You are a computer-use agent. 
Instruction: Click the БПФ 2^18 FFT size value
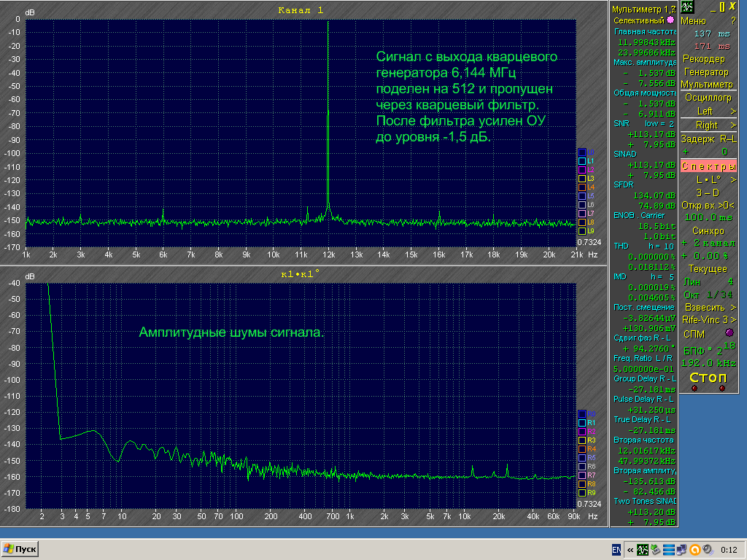coord(708,349)
